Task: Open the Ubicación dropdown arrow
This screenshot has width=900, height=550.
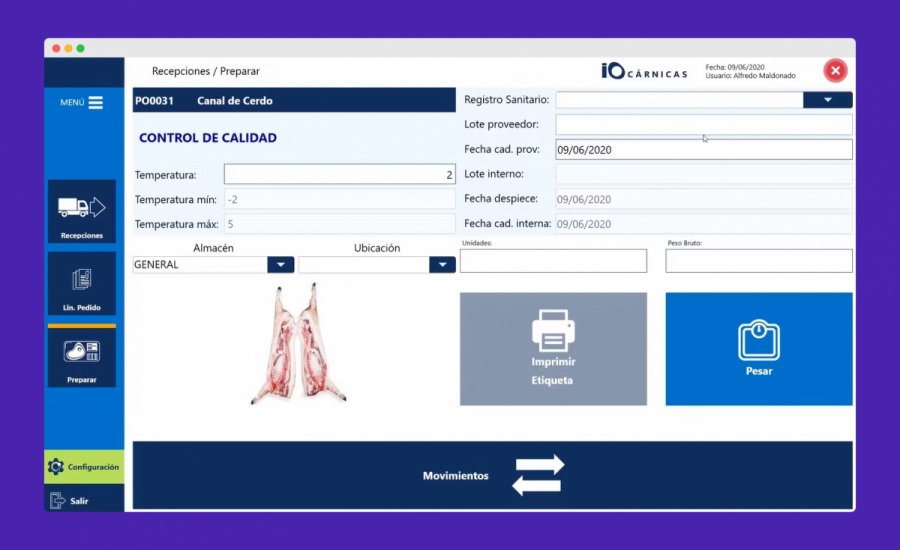Action: (x=442, y=265)
